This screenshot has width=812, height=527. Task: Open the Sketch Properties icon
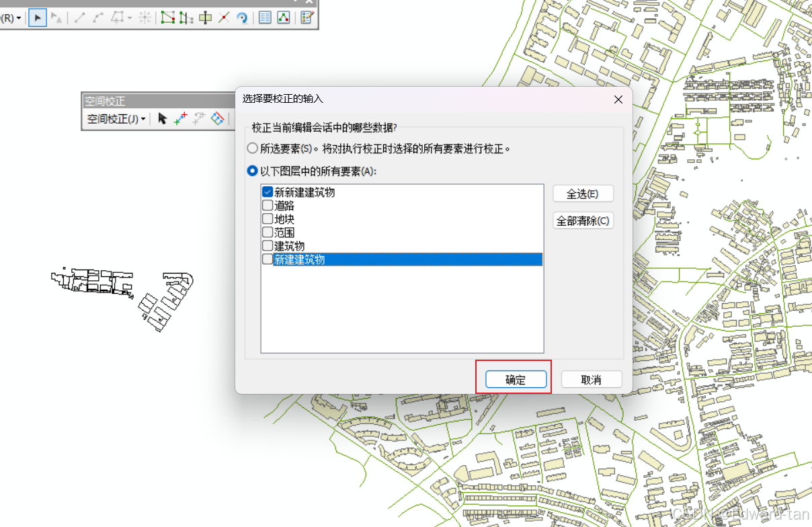[x=284, y=17]
